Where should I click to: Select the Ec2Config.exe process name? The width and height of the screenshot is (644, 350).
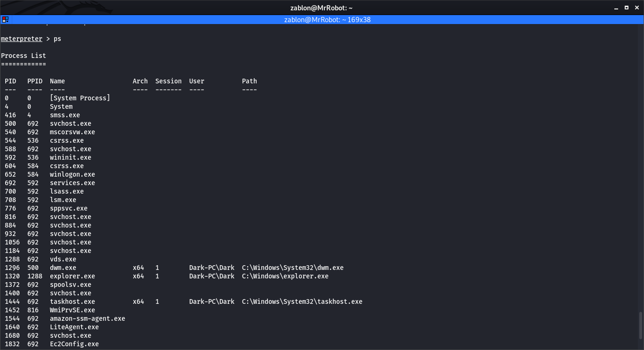click(74, 344)
